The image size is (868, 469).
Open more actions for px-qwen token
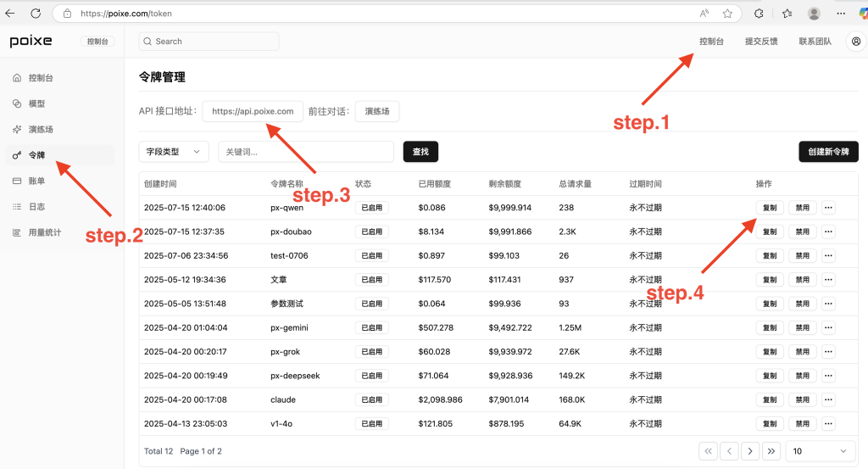(x=828, y=208)
